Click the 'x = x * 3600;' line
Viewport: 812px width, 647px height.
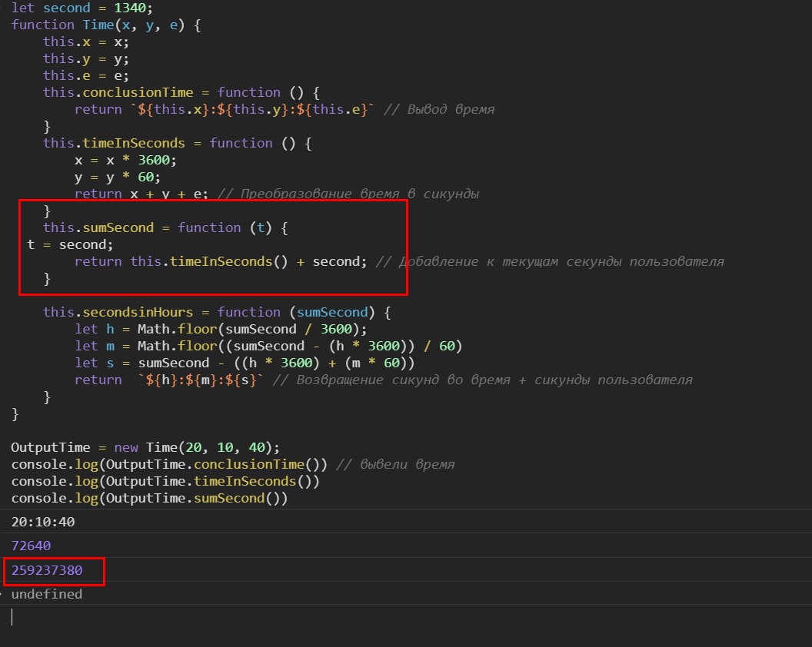click(126, 161)
